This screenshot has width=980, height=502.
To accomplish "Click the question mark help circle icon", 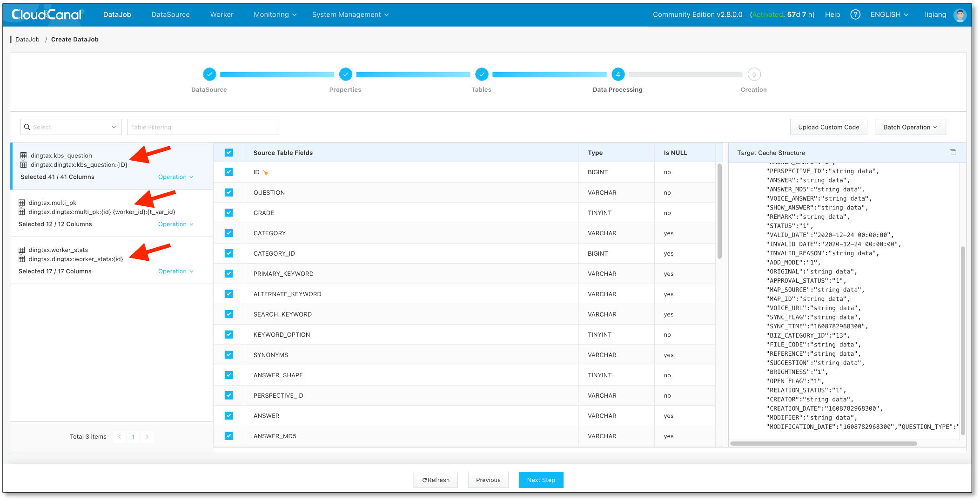I will [855, 14].
